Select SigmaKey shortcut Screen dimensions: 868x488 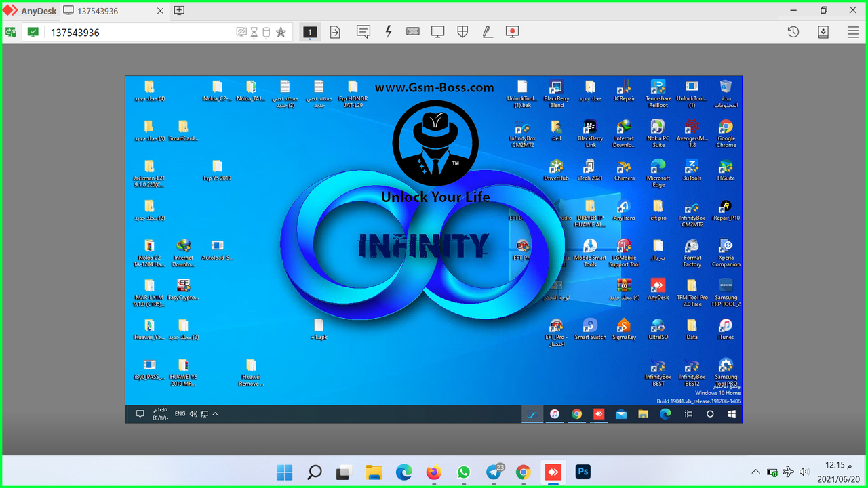(624, 329)
